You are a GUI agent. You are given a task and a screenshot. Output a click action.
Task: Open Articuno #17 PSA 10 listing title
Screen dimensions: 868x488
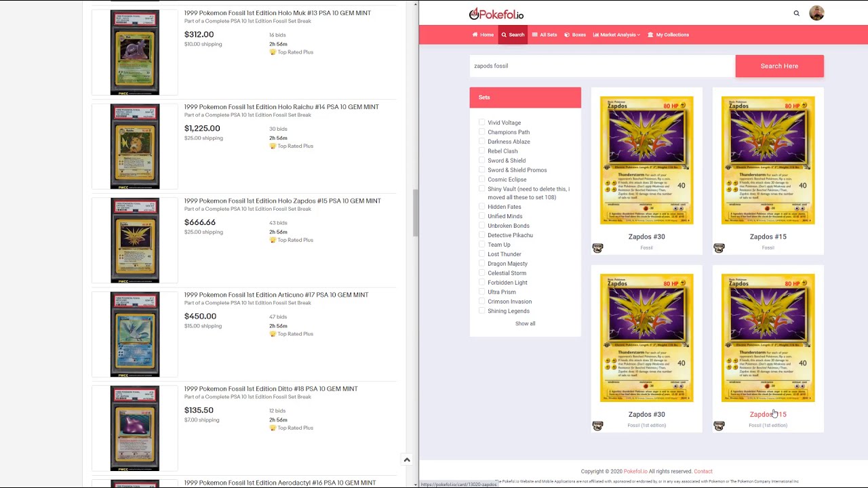tap(276, 295)
